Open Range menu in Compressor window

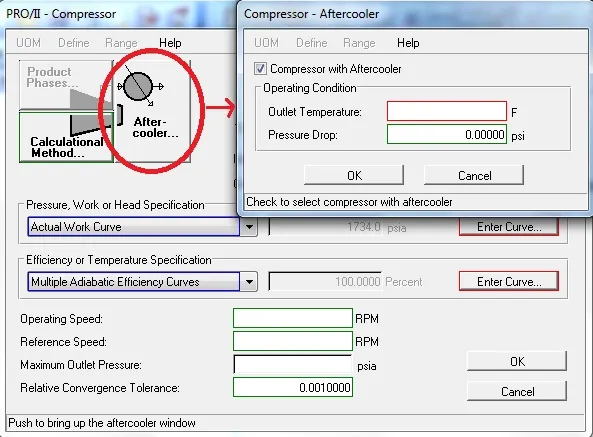point(121,43)
